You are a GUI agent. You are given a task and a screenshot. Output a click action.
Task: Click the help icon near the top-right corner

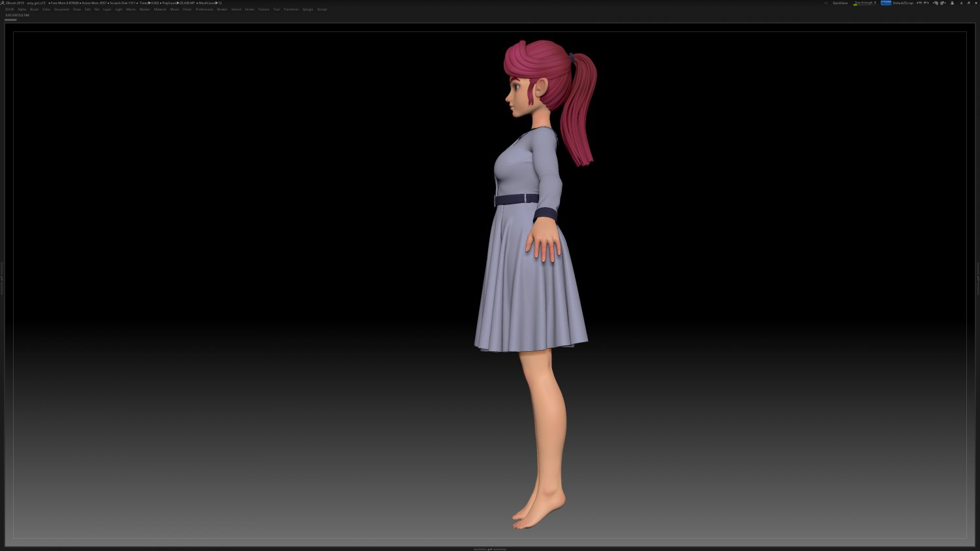coord(968,2)
